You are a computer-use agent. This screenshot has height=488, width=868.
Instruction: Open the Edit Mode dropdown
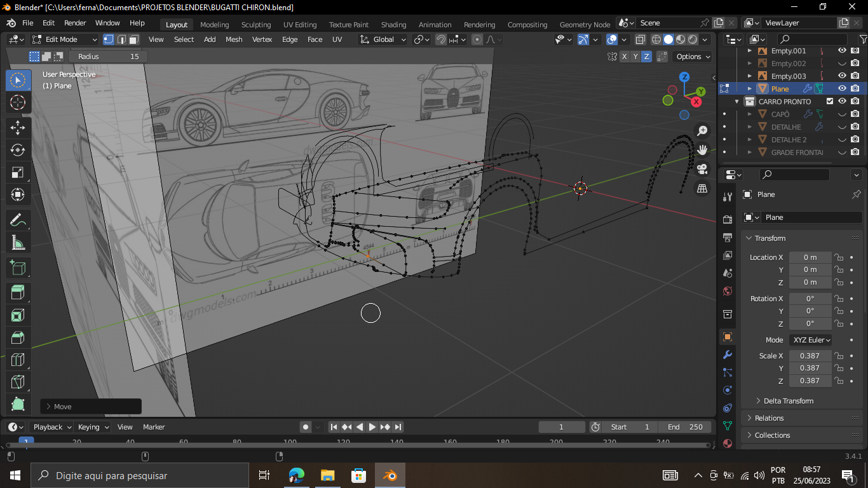pos(65,39)
